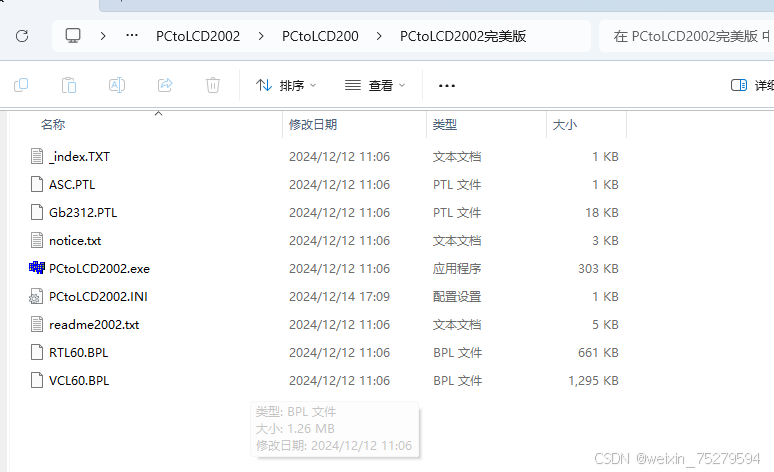Select the PCtoLCD2002.INI file name
The width and height of the screenshot is (774, 472).
tap(98, 297)
